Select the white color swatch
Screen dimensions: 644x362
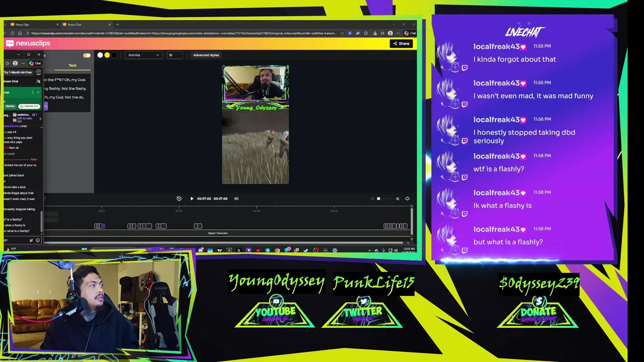click(100, 55)
